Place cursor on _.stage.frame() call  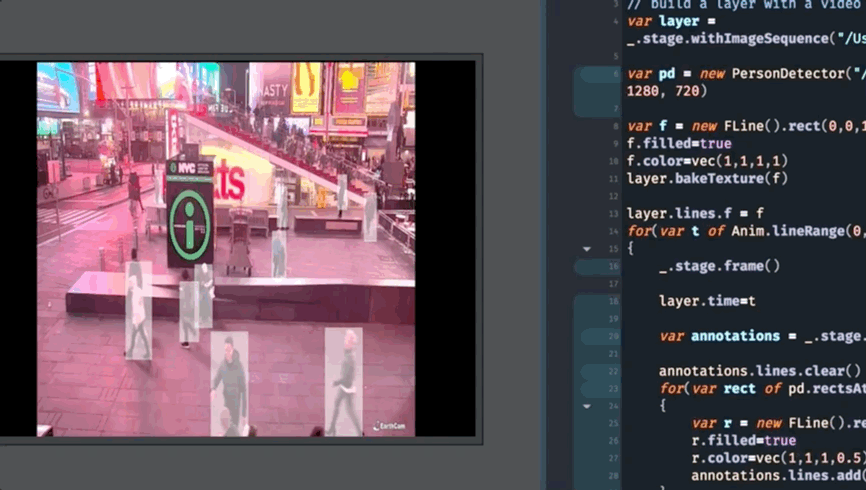click(x=718, y=266)
